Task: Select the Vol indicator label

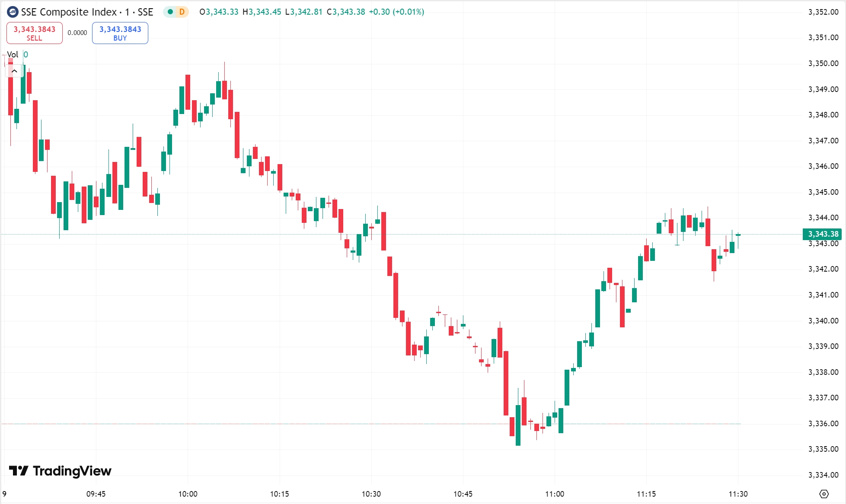Action: tap(13, 54)
